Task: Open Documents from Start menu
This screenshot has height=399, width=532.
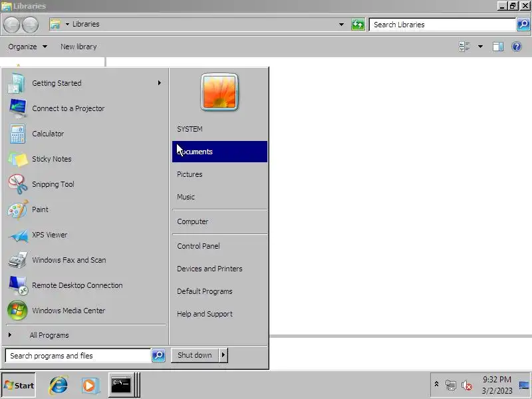Action: (219, 152)
